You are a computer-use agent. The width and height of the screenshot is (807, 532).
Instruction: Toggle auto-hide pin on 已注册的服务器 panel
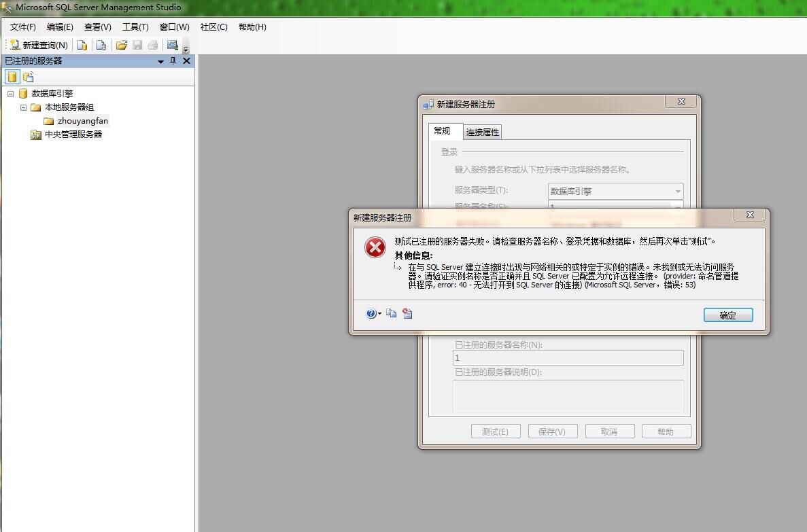pos(173,60)
